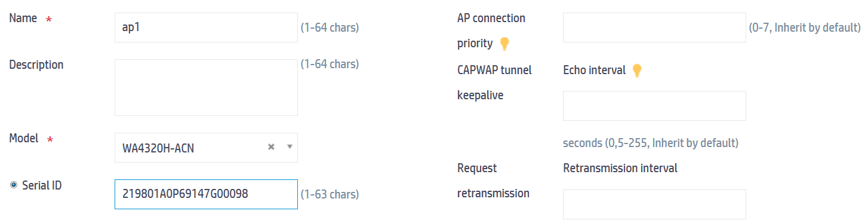This screenshot has width=868, height=223.
Task: Click the Description field label
Action: (x=36, y=65)
